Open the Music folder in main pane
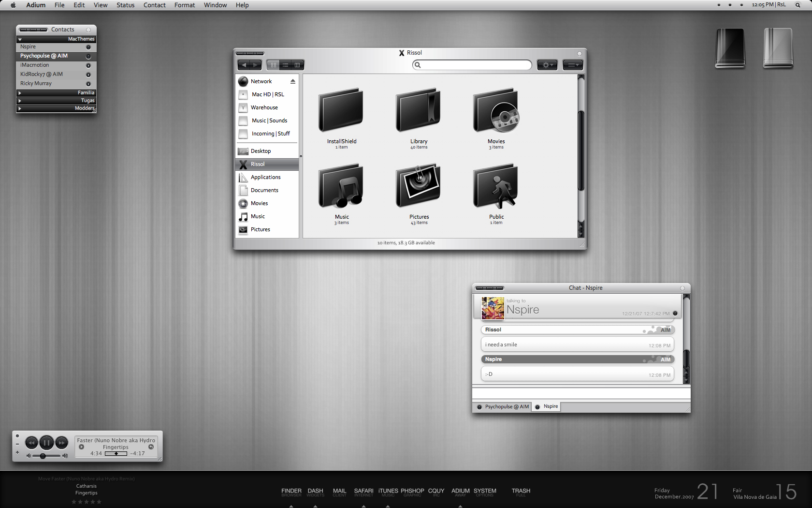Viewport: 812px width, 508px height. [341, 186]
